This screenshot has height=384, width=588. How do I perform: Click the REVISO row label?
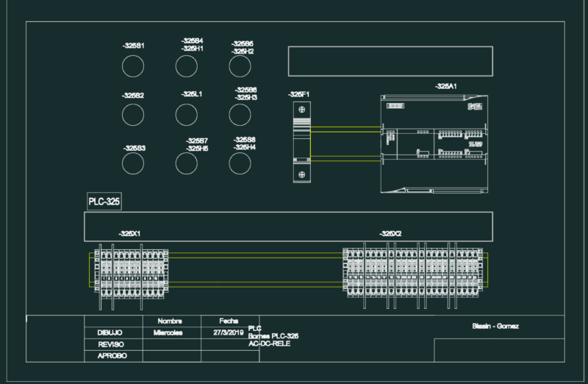click(x=111, y=344)
